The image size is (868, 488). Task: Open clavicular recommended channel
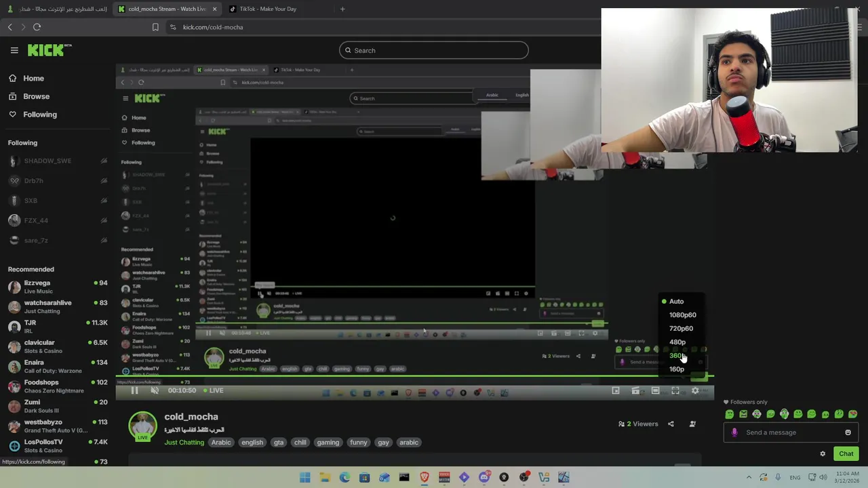[58, 346]
